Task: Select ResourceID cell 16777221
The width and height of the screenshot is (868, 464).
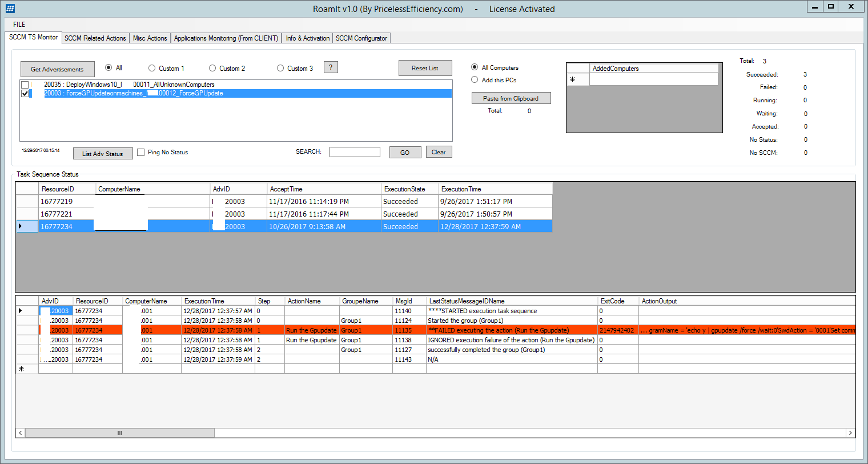Action: point(67,214)
